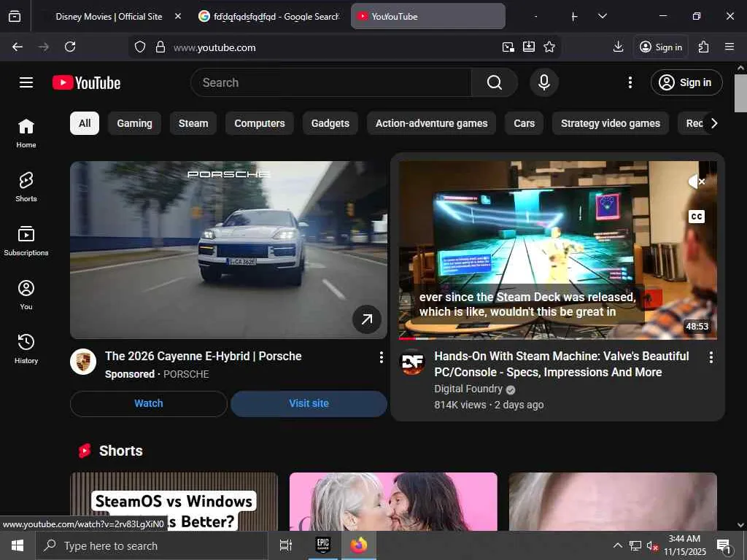Bookmark this page with the star
The width and height of the screenshot is (747, 560).
point(549,47)
